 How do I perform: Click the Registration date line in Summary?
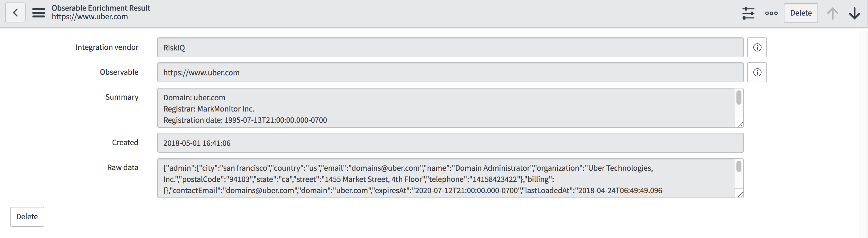pos(245,120)
